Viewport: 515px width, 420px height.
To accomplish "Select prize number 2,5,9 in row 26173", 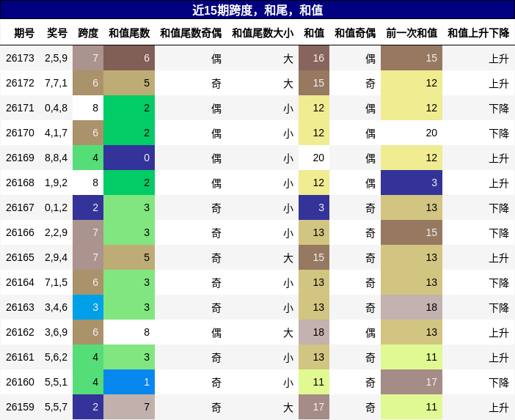I will point(56,58).
